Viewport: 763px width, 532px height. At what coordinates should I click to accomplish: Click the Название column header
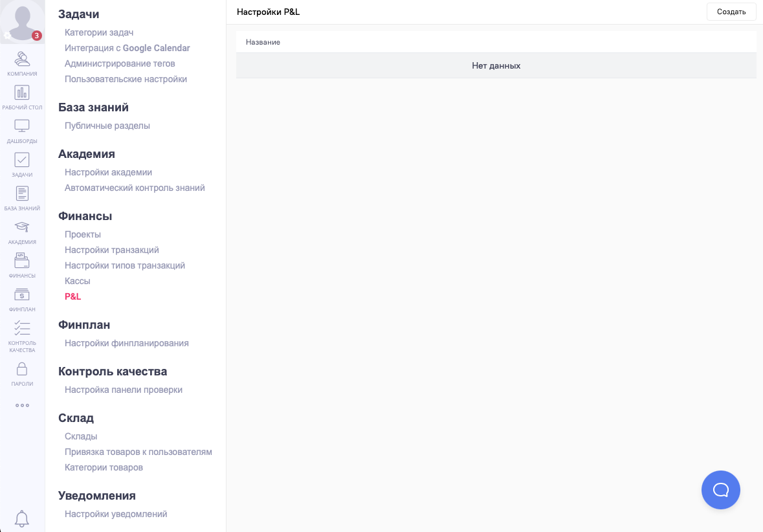tap(263, 42)
